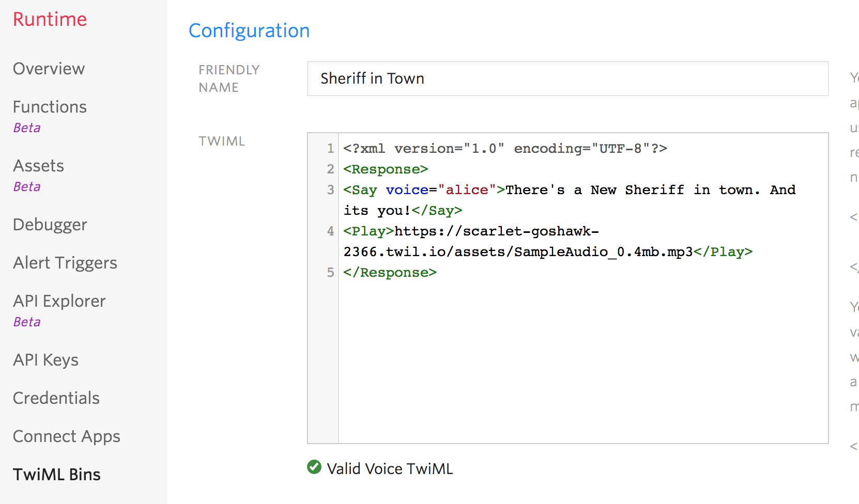This screenshot has height=504, width=859.
Task: Select TwiML Bins in sidebar
Action: tap(57, 475)
